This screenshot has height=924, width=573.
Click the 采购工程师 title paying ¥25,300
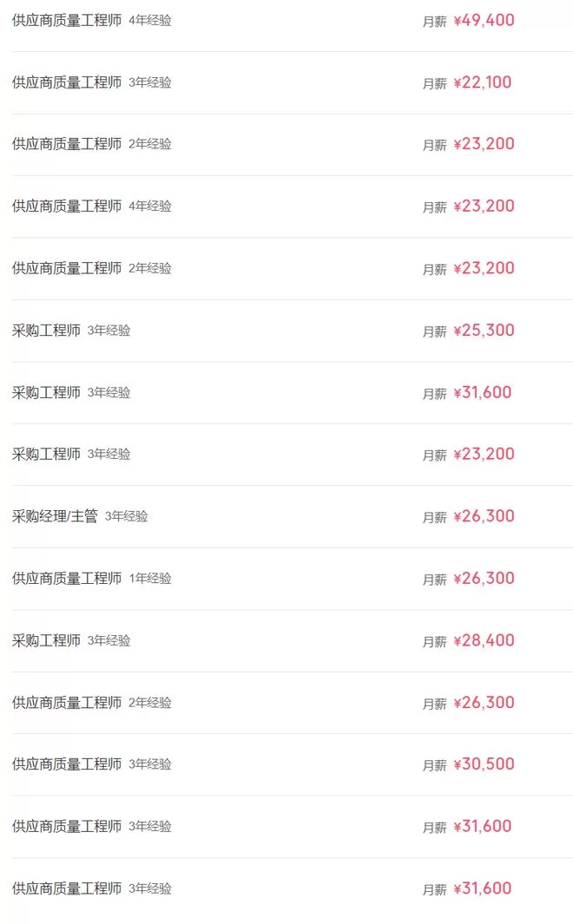click(x=46, y=331)
